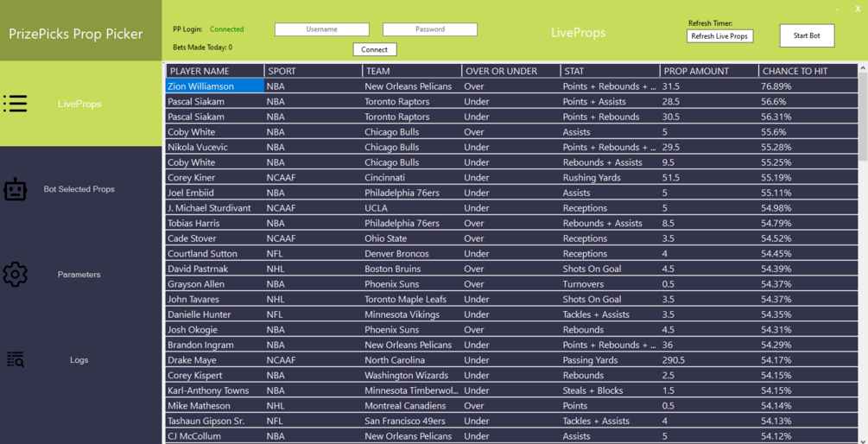Click Brandon Ingram name cell
Image resolution: width=868 pixels, height=444 pixels.
click(215, 345)
